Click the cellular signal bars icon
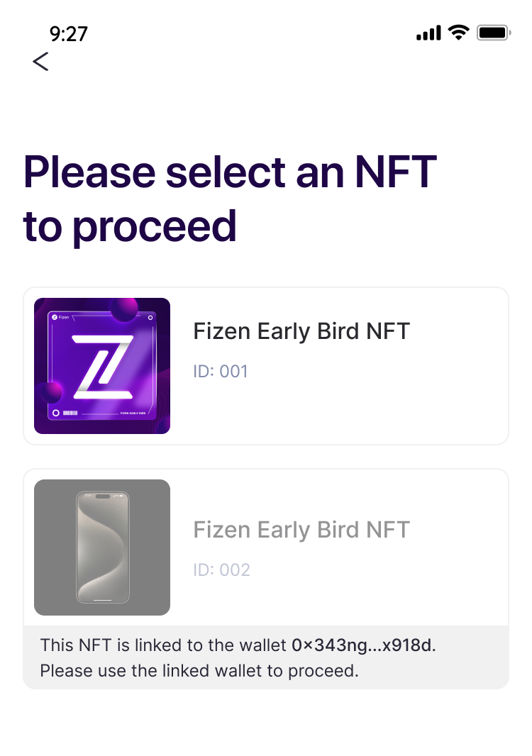Viewport: 532px width, 756px height. (428, 33)
